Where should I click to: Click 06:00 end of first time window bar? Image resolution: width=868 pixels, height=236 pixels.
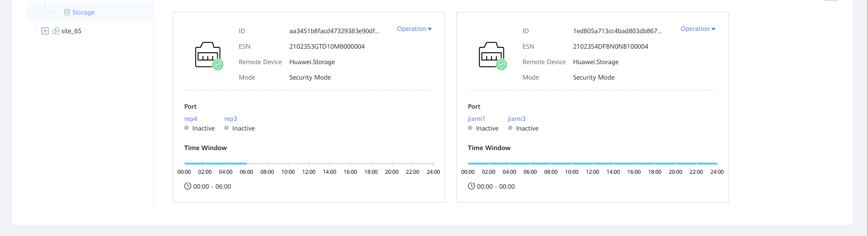(246, 163)
